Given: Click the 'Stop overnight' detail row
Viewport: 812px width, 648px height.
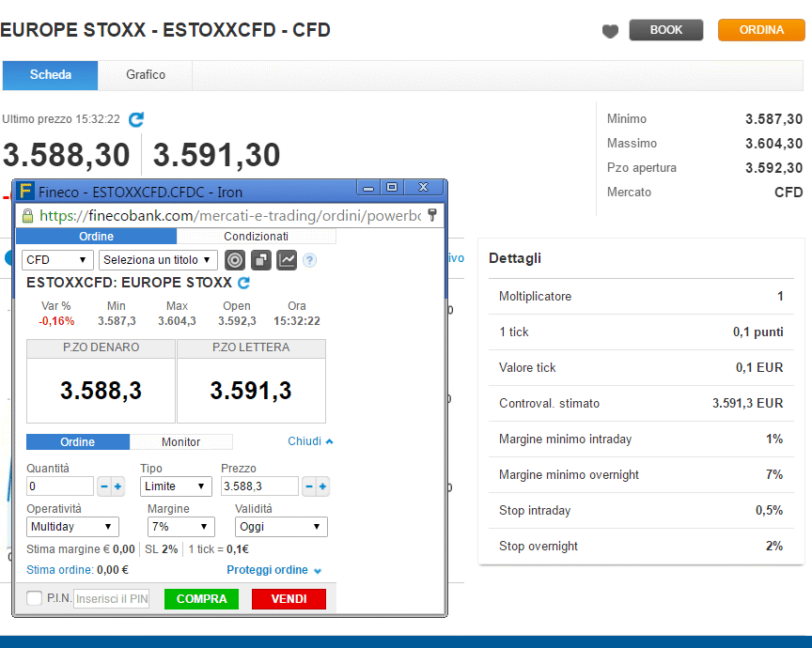Looking at the screenshot, I should [x=641, y=546].
